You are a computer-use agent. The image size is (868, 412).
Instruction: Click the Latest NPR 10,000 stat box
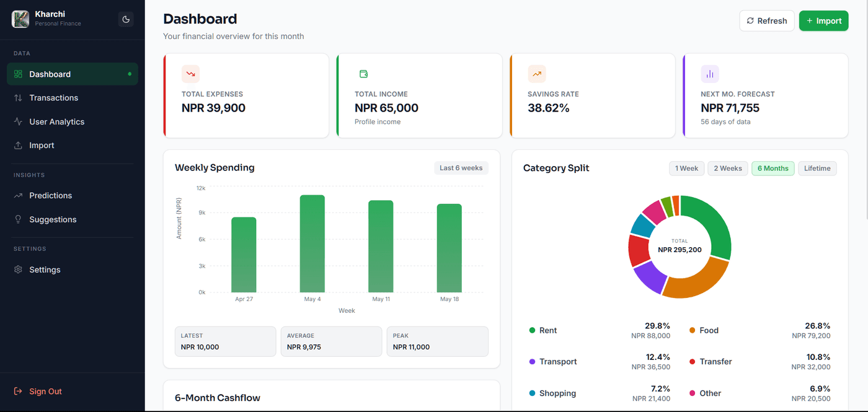pos(225,341)
